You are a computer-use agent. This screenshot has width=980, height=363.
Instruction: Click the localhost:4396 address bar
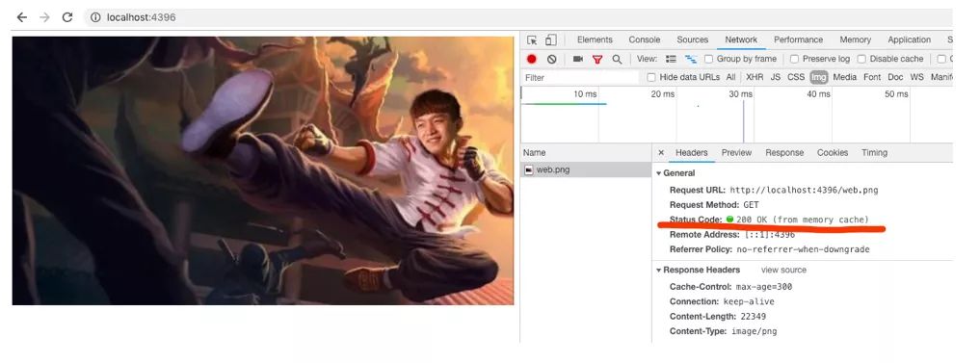click(517, 17)
